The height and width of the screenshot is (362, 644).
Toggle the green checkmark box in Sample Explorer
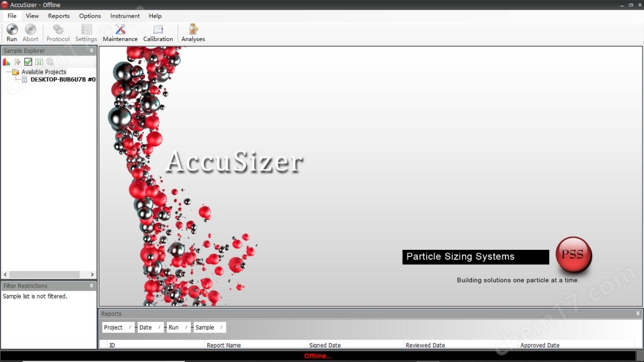28,62
